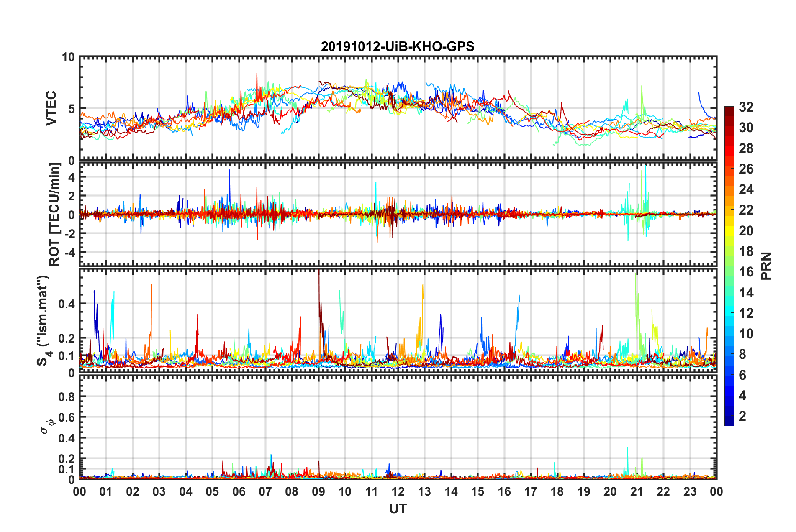The image size is (796, 532).
Task: Click colorbar tick label 16
Action: click(x=746, y=272)
